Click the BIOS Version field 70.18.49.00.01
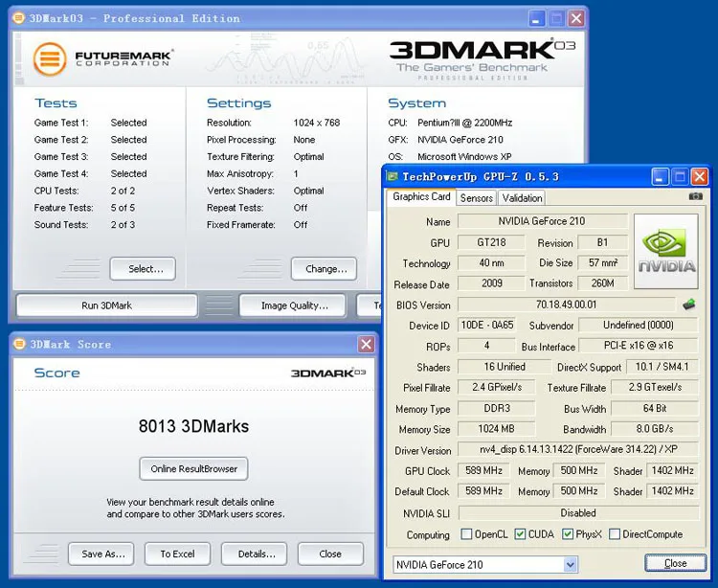This screenshot has width=718, height=588. 567,305
